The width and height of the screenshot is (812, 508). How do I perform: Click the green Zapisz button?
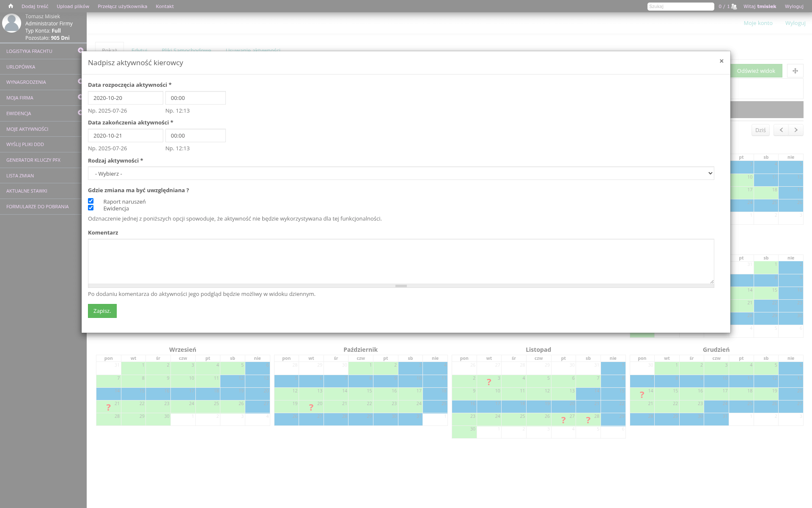102,311
